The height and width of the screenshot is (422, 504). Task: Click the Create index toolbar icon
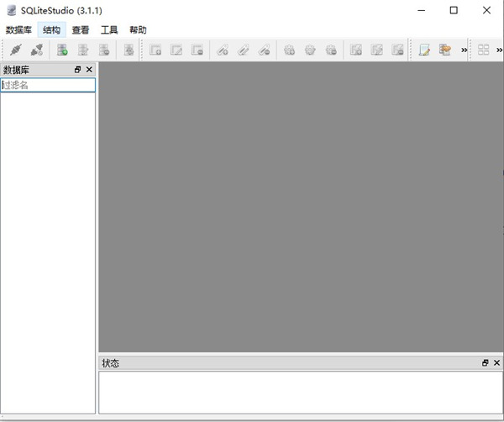tap(223, 50)
